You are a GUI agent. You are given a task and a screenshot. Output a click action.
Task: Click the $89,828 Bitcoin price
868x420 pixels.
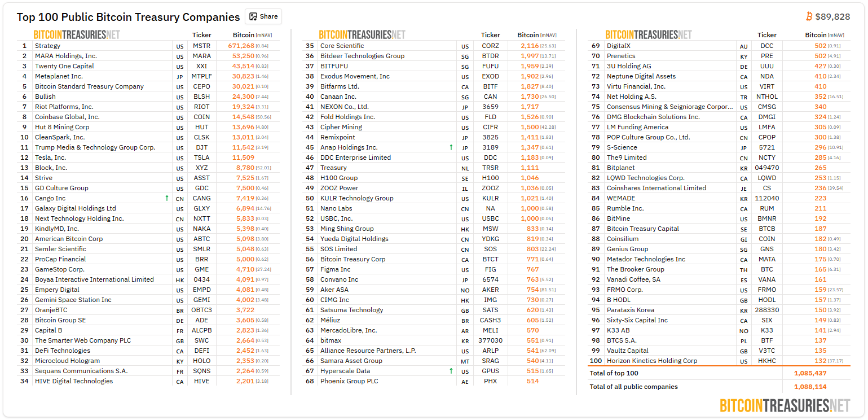tap(832, 17)
